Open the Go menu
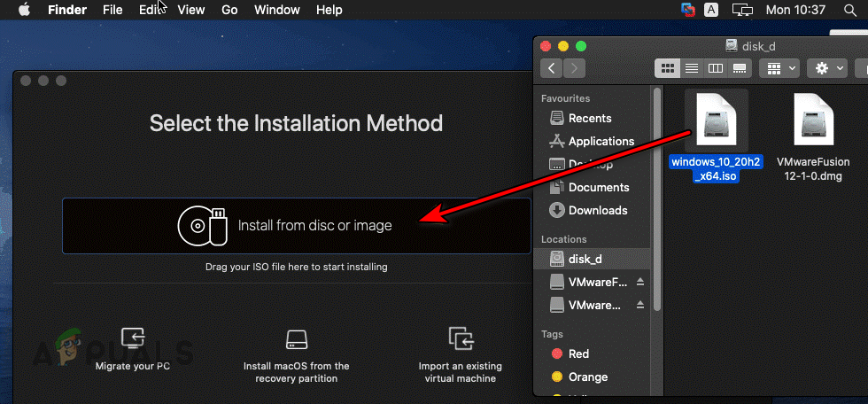The width and height of the screenshot is (868, 404). pos(229,10)
